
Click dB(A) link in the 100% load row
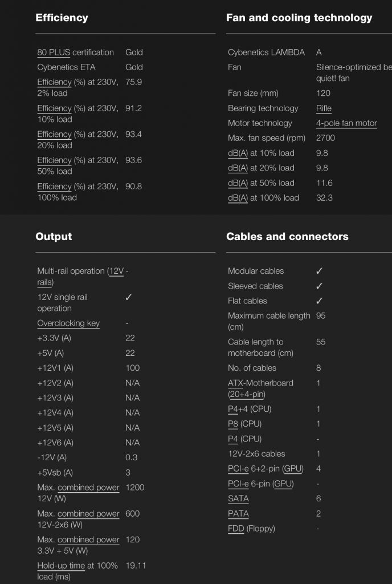tap(238, 198)
